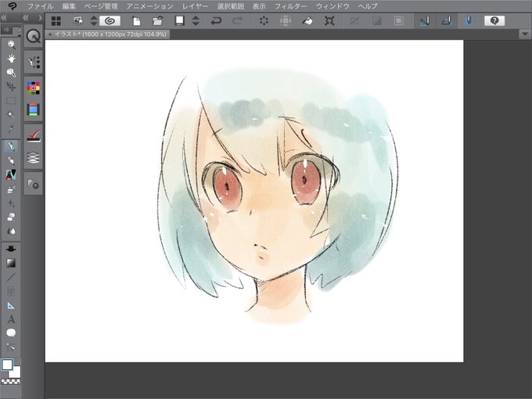
Task: Open the canvas tab list dropdown arrow
Action: point(525,34)
